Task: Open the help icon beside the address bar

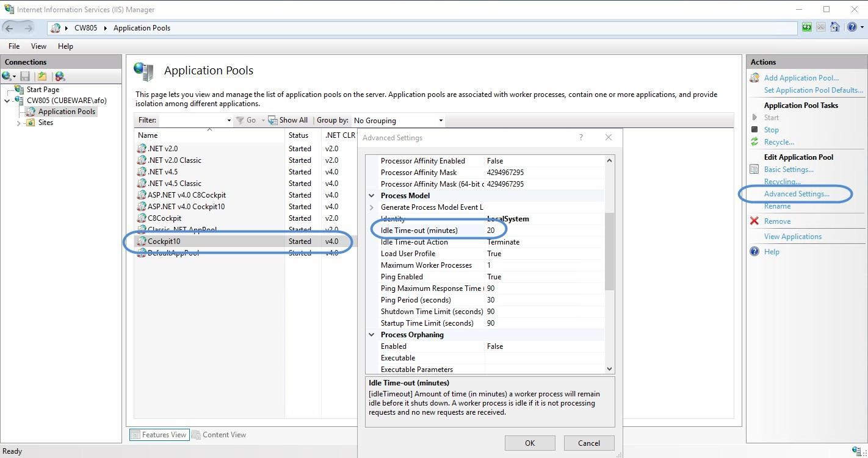Action: (852, 27)
